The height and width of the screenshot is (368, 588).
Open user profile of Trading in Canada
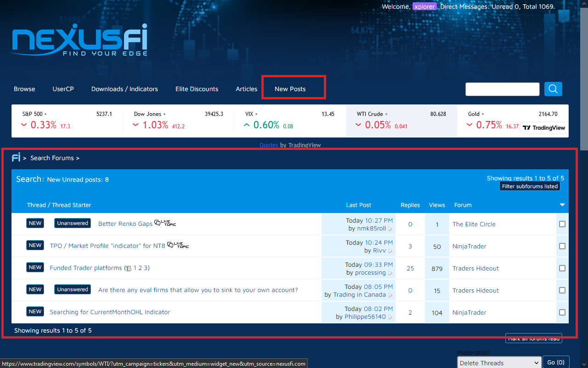[x=359, y=294]
